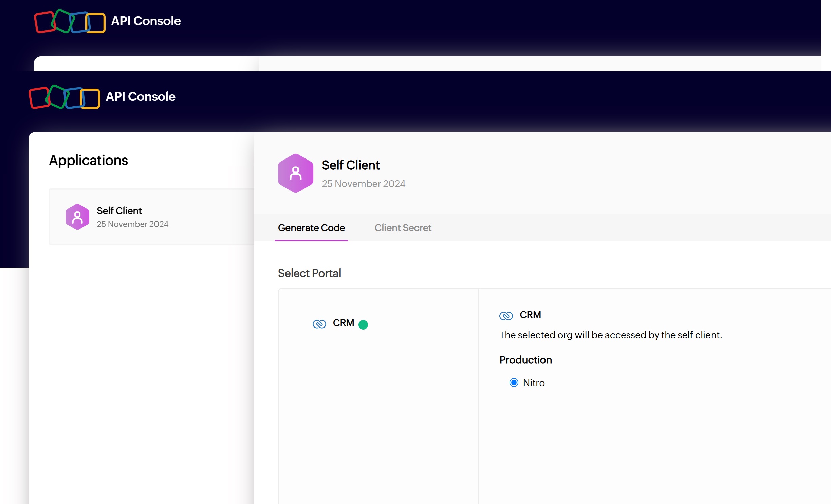The width and height of the screenshot is (831, 504).
Task: Click the Applications heading
Action: point(88,160)
